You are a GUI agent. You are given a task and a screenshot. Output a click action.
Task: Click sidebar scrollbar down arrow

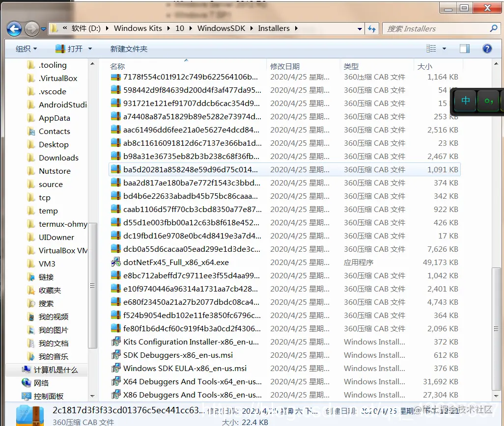[x=92, y=396]
